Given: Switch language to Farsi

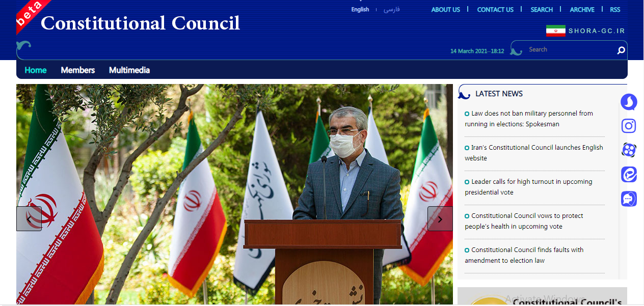Looking at the screenshot, I should [391, 10].
